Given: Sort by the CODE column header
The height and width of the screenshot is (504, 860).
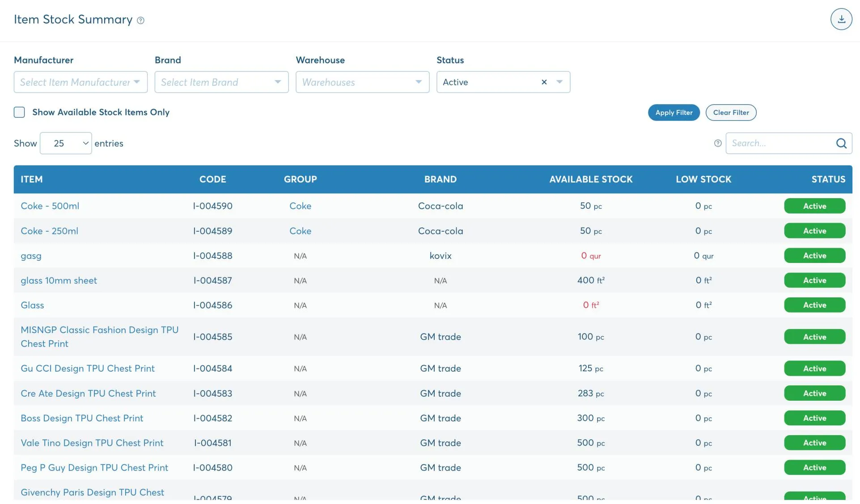Looking at the screenshot, I should click(x=212, y=179).
